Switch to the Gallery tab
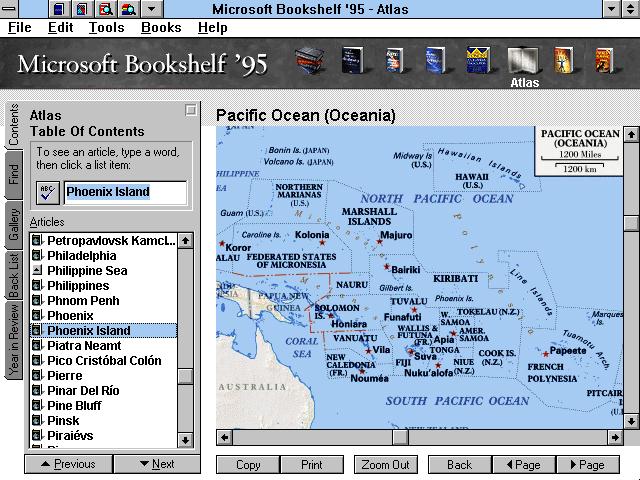 point(13,224)
